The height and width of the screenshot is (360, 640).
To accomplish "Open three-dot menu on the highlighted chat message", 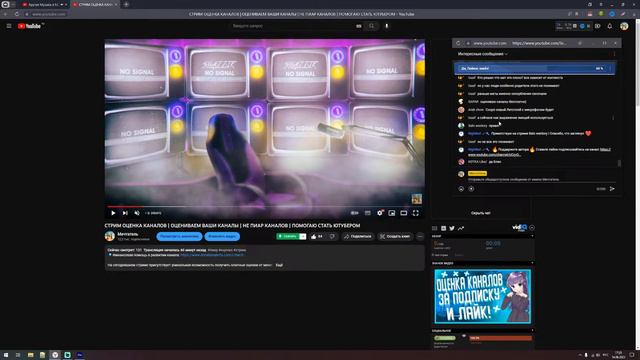I will pos(613,118).
